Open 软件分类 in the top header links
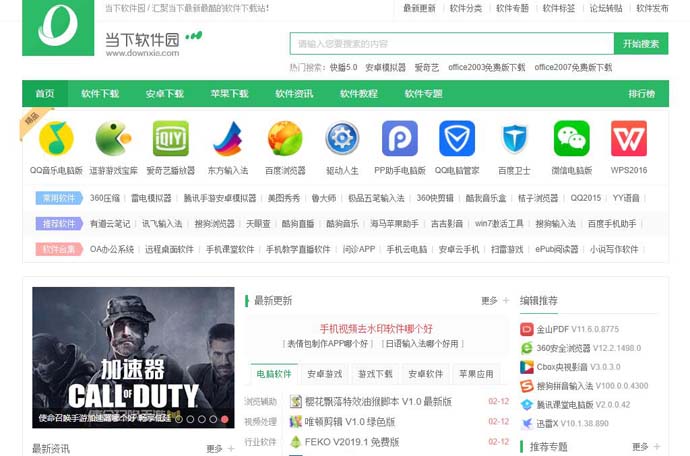Viewport: 690px width, 456px height. point(466,8)
